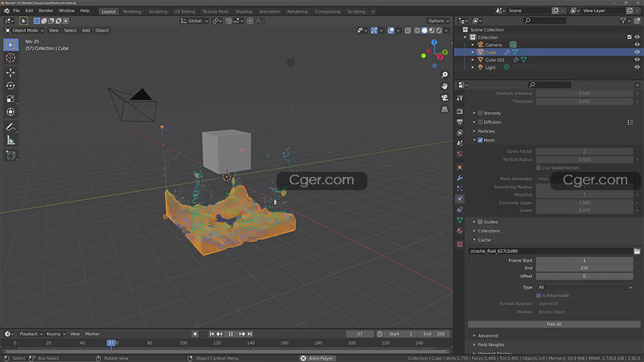Toggle the Viscosity checkbox
Viewport: 644px width, 362px height.
480,113
